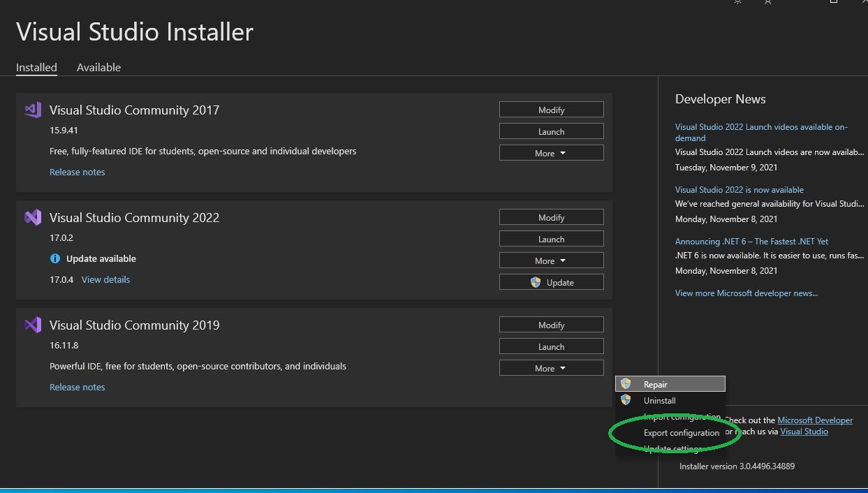Choose Export configuration from the menu
The image size is (868, 493).
(681, 432)
